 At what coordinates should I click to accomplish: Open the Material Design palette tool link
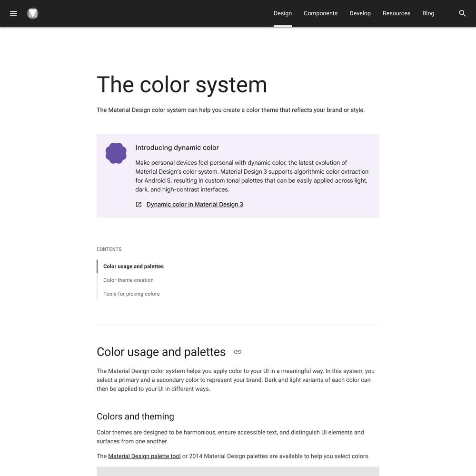(x=144, y=456)
